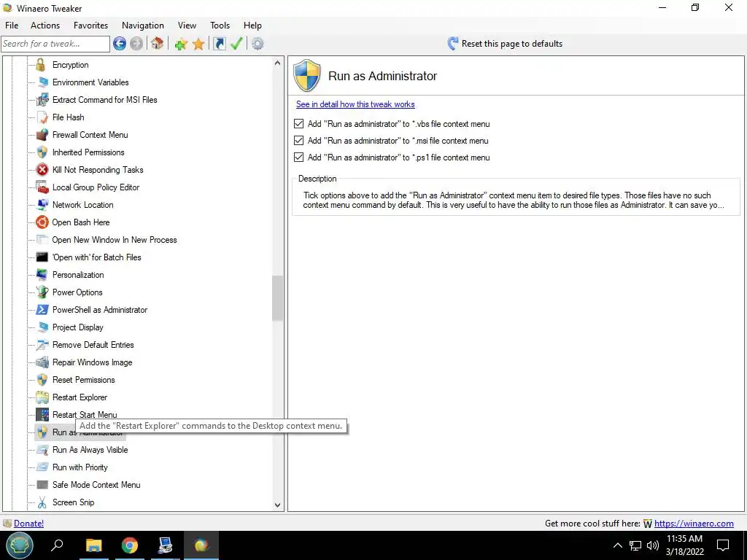Select Inherited Permissions in the tree
This screenshot has height=560, width=747.
coord(88,152)
